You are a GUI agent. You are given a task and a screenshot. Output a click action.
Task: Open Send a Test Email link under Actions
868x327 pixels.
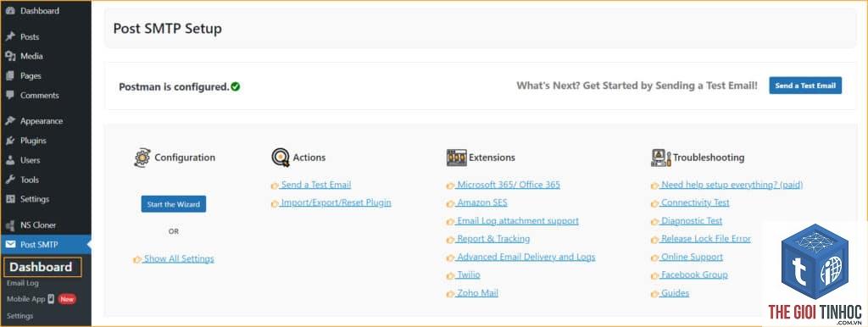(315, 185)
